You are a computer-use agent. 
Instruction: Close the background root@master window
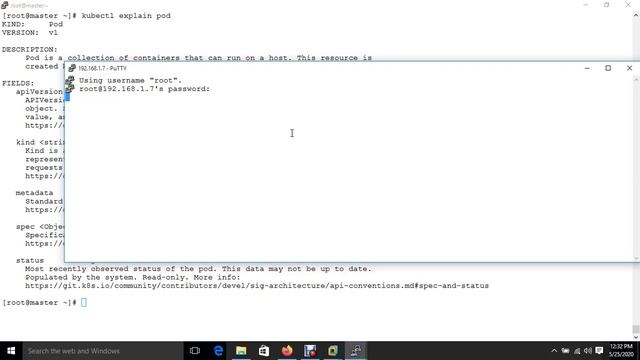click(628, 5)
